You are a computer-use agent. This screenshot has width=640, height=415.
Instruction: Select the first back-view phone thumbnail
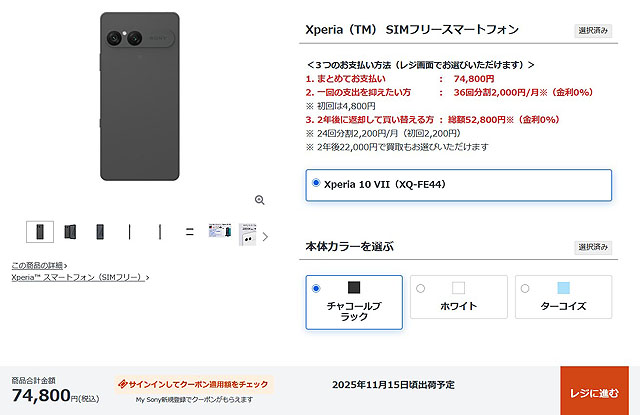click(x=40, y=232)
